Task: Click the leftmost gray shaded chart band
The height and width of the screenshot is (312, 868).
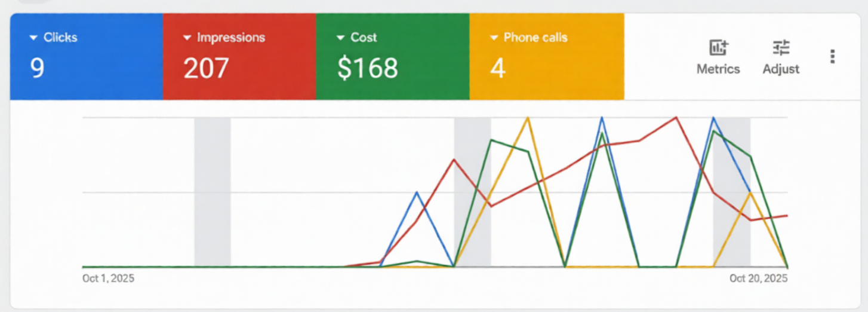Action: [x=212, y=191]
